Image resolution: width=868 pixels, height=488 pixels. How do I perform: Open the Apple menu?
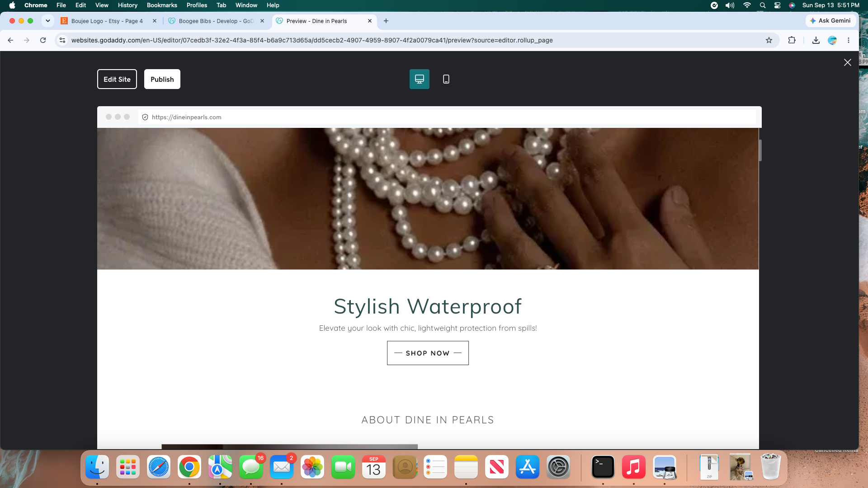pyautogui.click(x=12, y=5)
